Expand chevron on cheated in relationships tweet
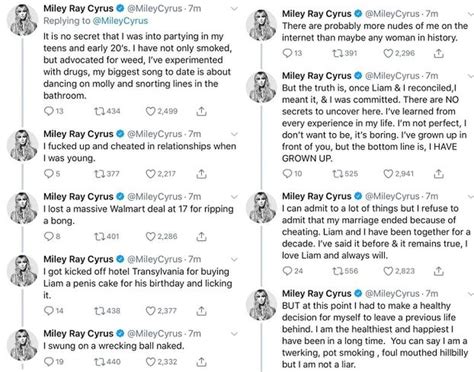 coord(234,134)
